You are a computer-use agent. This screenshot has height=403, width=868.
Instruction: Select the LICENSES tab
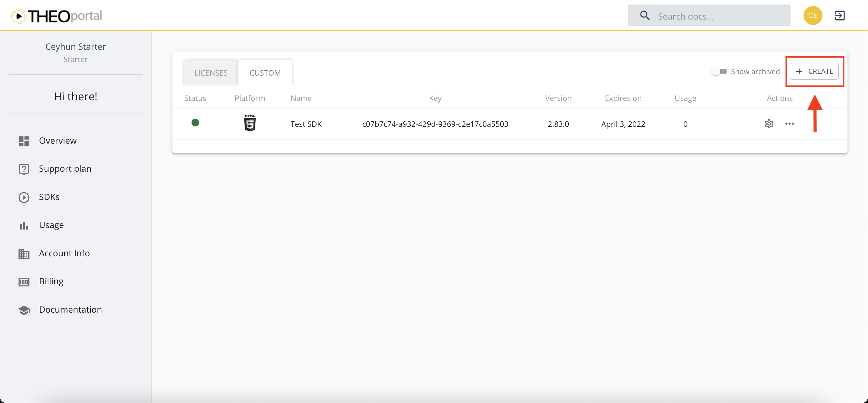pyautogui.click(x=211, y=72)
